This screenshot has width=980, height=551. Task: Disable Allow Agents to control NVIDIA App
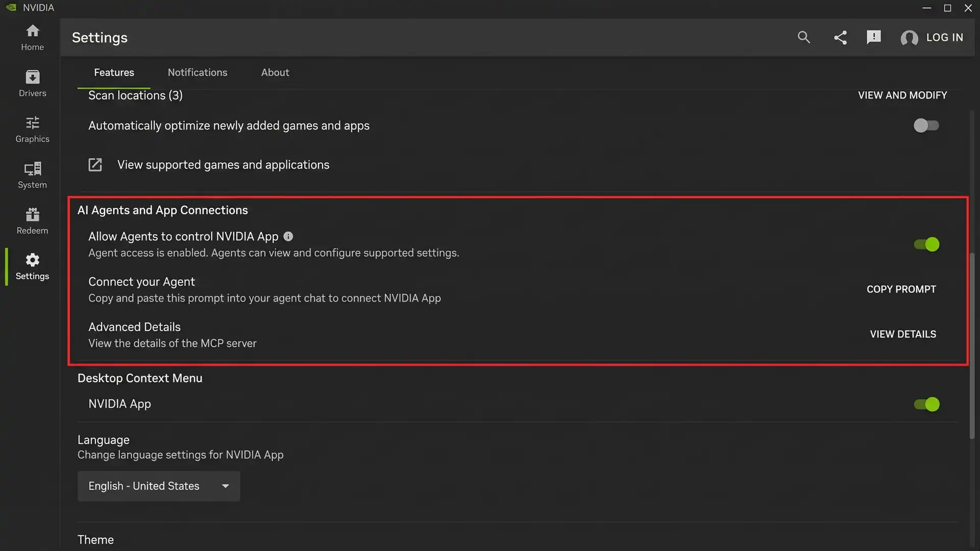pyautogui.click(x=926, y=244)
